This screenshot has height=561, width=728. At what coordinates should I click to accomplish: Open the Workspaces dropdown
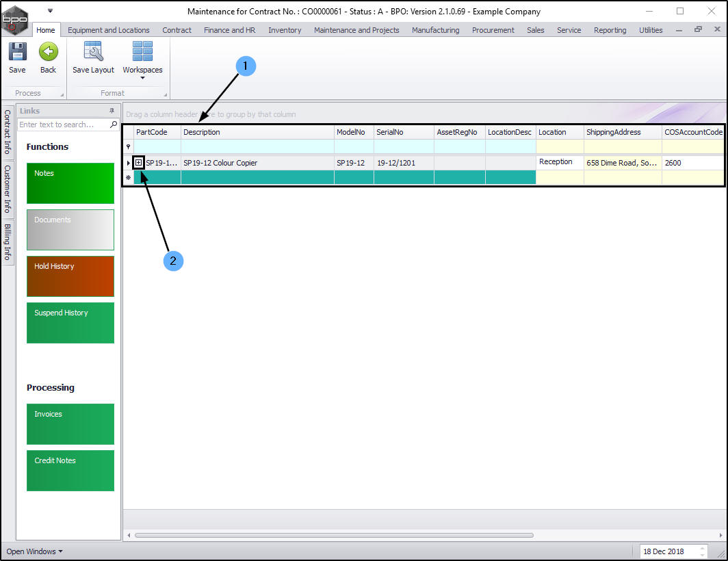142,59
